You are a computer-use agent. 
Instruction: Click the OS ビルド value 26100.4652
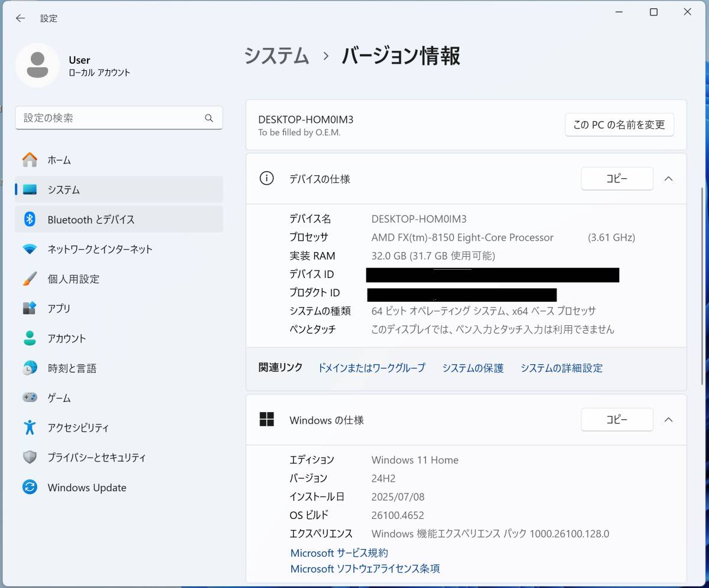(398, 515)
